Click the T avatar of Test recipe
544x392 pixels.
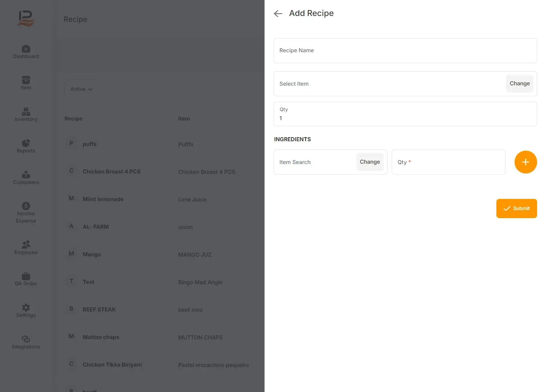pos(71,281)
